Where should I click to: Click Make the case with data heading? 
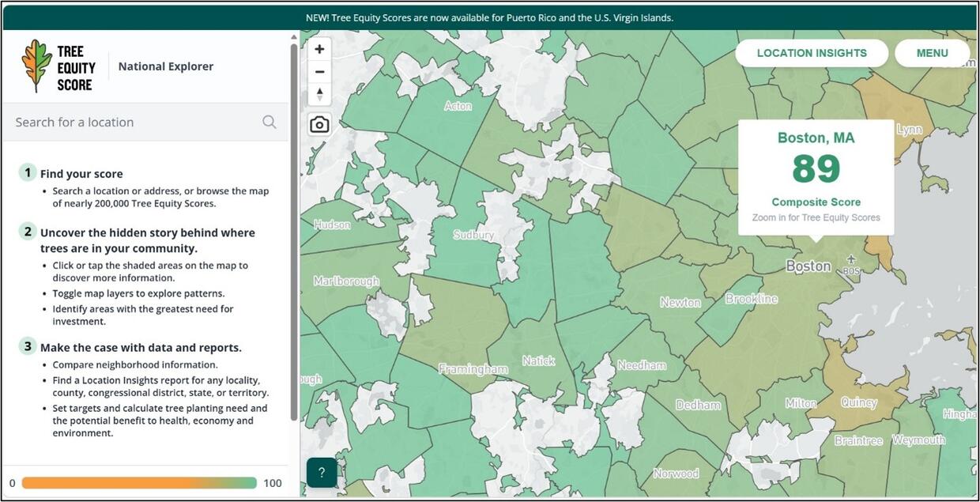click(141, 347)
